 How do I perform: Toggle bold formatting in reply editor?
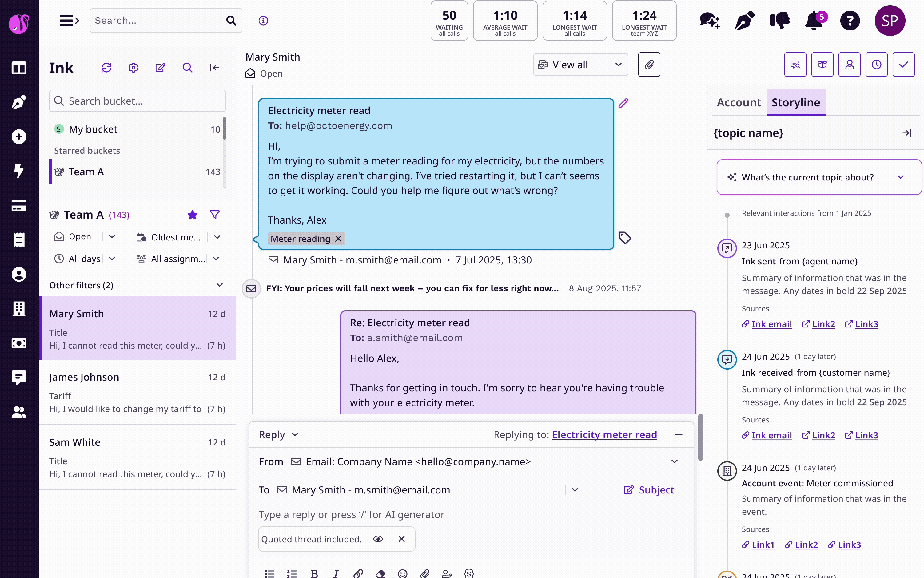314,573
